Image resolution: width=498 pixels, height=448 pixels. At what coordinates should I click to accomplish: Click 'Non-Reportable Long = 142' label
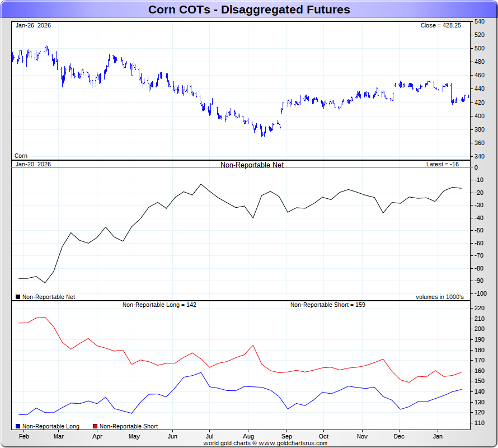pyautogui.click(x=159, y=305)
